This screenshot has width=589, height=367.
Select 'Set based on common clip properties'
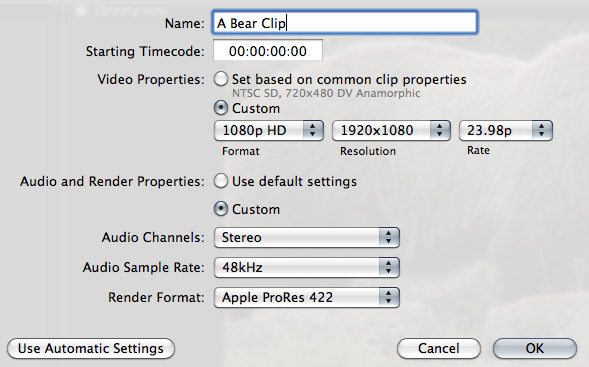coord(221,79)
